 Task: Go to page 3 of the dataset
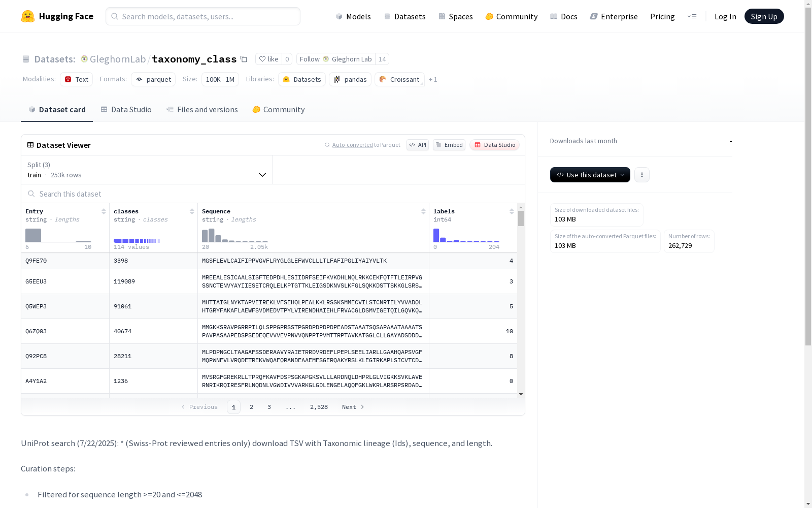coord(269,407)
